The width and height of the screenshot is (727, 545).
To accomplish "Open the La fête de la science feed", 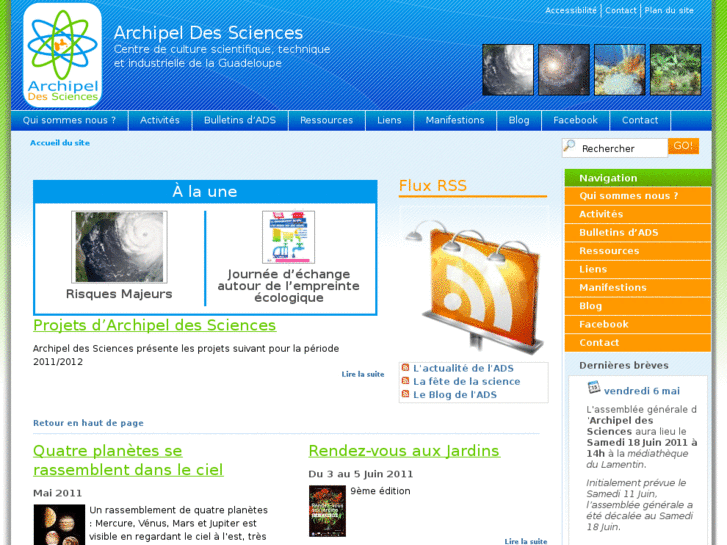I will click(x=466, y=381).
